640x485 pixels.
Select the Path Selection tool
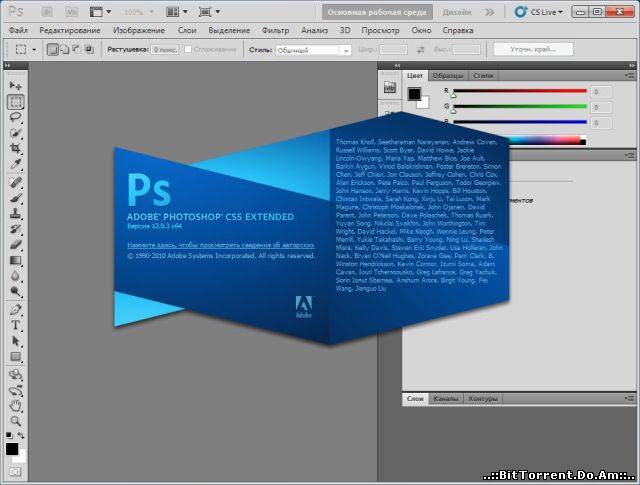coord(16,341)
